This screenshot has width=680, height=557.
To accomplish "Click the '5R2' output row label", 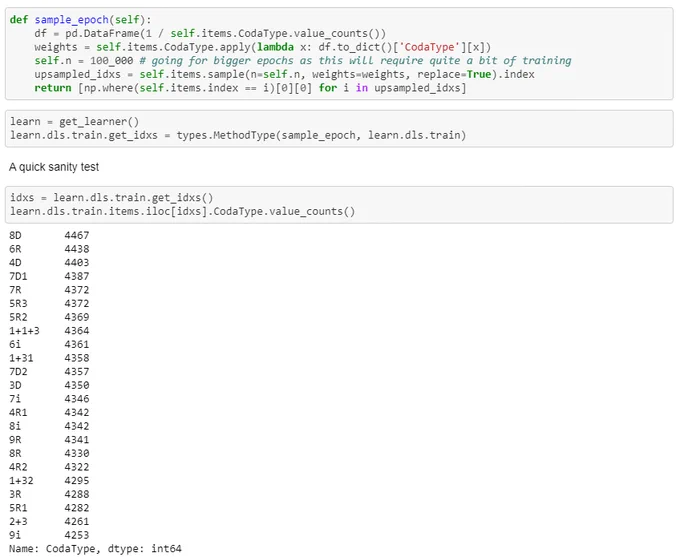I will click(x=18, y=317).
